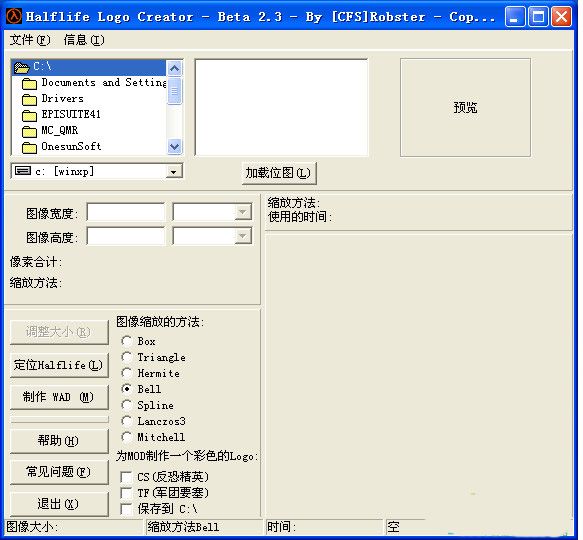
Task: Click the disabled 调整大小(R) button
Action: tap(59, 331)
